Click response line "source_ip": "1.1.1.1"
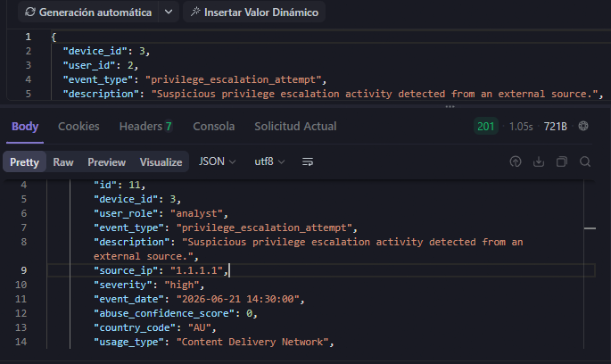 pyautogui.click(x=161, y=270)
